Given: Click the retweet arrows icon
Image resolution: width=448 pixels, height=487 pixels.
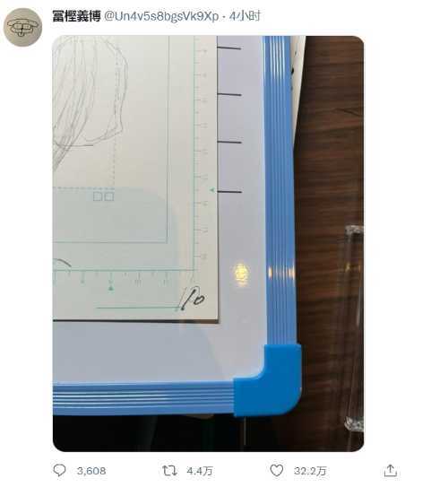Looking at the screenshot, I should (169, 471).
